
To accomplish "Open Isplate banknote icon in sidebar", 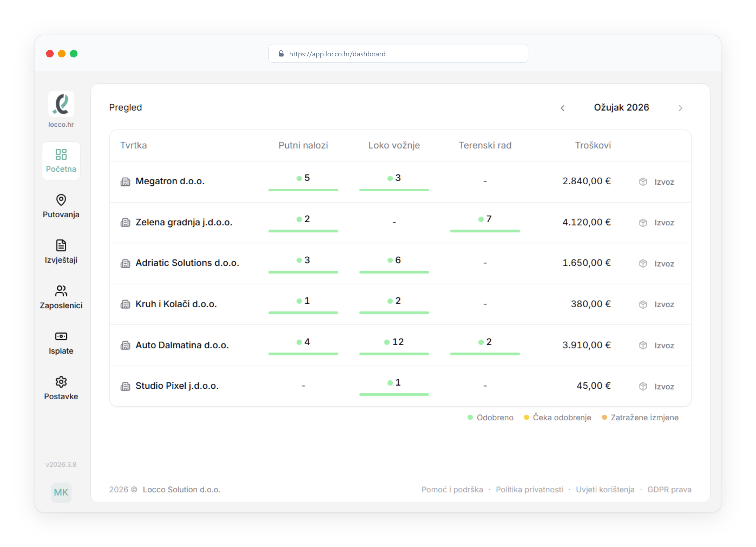I will click(61, 336).
